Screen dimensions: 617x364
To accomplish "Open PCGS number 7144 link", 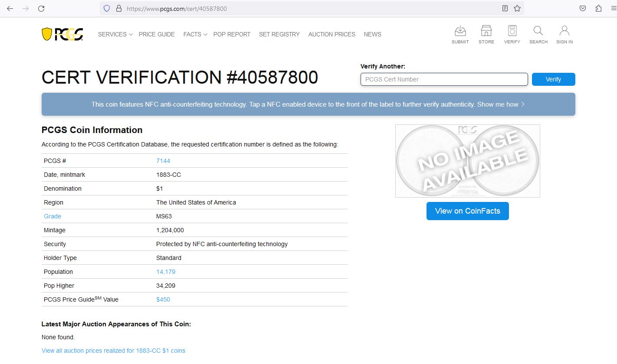I will point(163,161).
